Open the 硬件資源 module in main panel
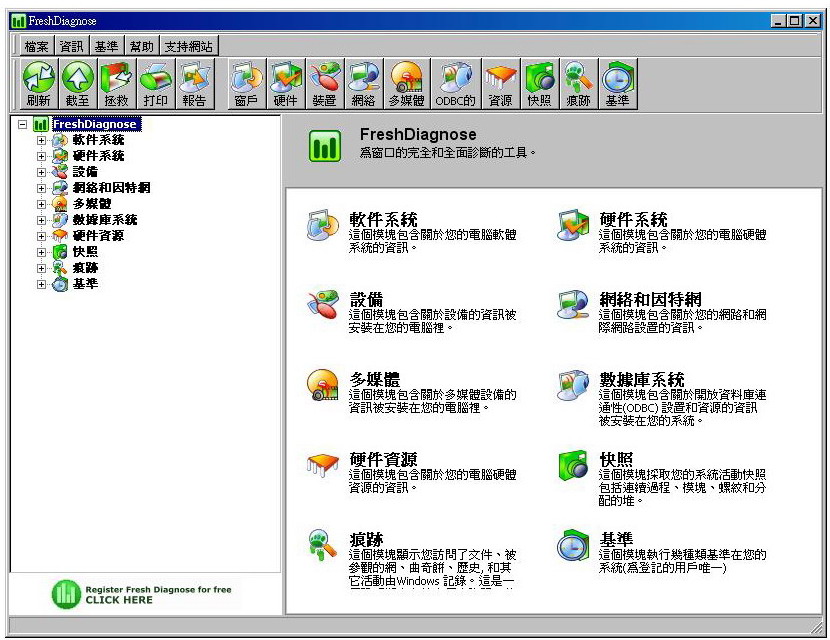Viewport: 830px width, 640px height. point(383,460)
